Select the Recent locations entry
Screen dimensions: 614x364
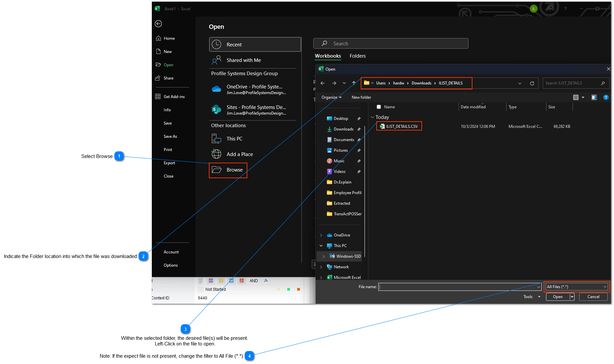(x=255, y=44)
